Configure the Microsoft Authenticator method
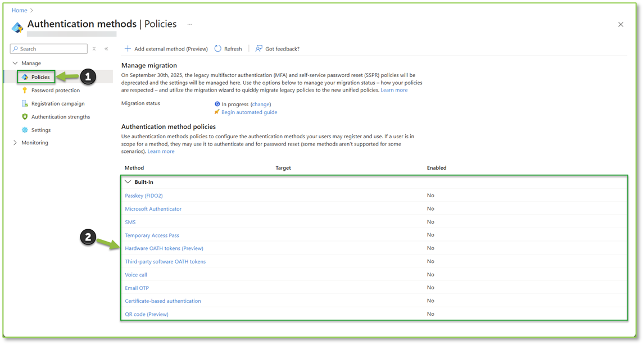 (153, 208)
